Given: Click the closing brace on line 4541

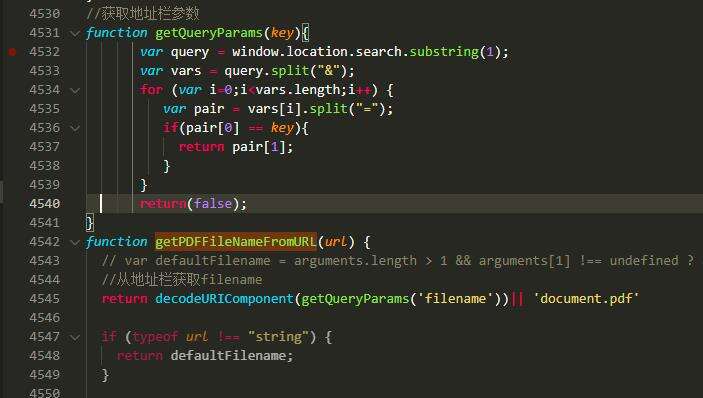Looking at the screenshot, I should coord(90,223).
